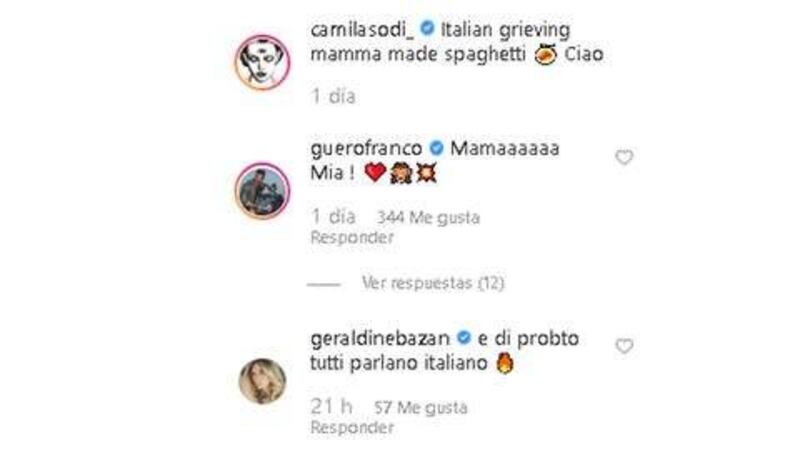Click the spaghetti emoji in camilasodi_ comment

(545, 54)
